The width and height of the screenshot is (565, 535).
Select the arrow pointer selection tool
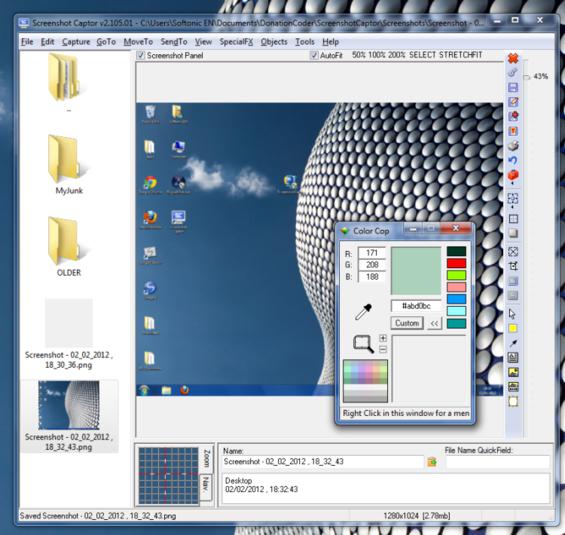(x=512, y=314)
